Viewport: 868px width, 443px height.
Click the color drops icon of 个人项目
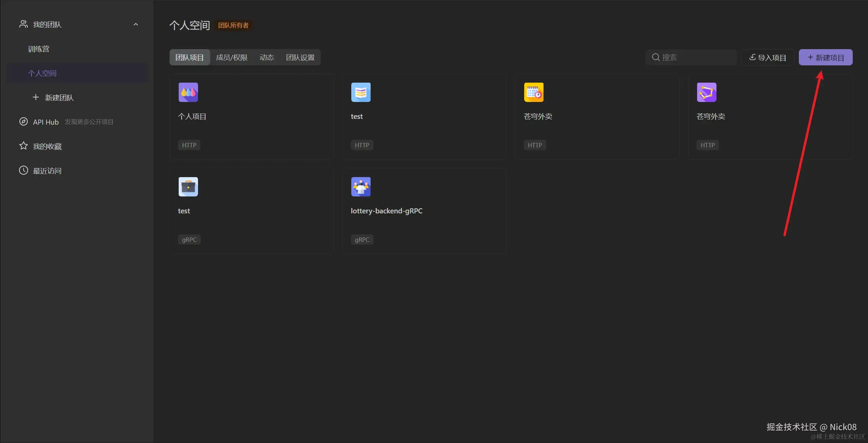pos(188,92)
